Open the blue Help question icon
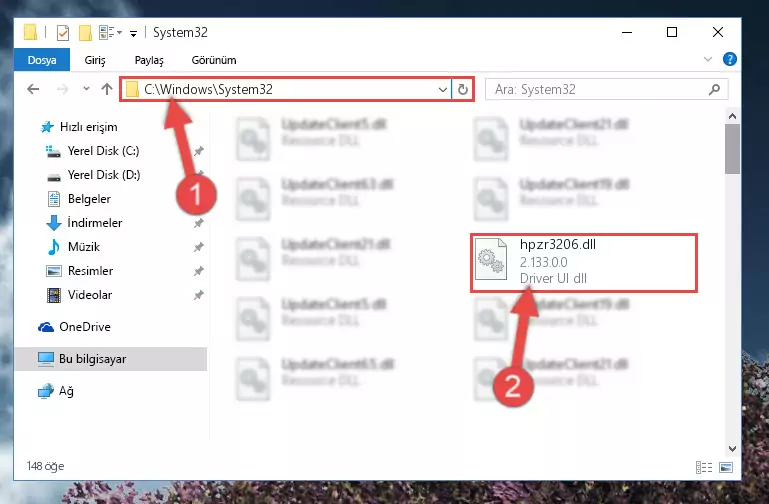This screenshot has height=504, width=769. (730, 59)
